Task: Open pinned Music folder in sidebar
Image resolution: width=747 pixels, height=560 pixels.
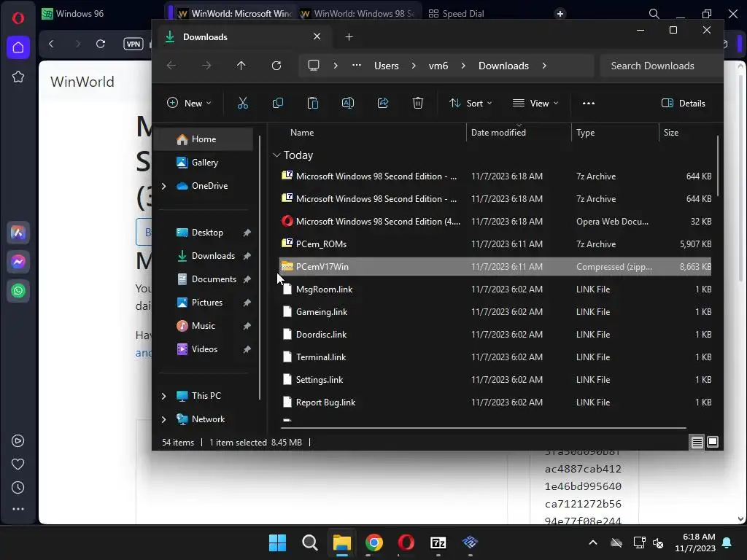Action: tap(204, 326)
